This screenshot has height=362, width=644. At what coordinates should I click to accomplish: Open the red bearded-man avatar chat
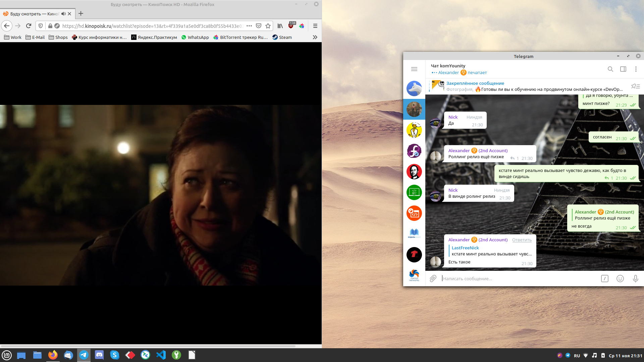pos(414,172)
